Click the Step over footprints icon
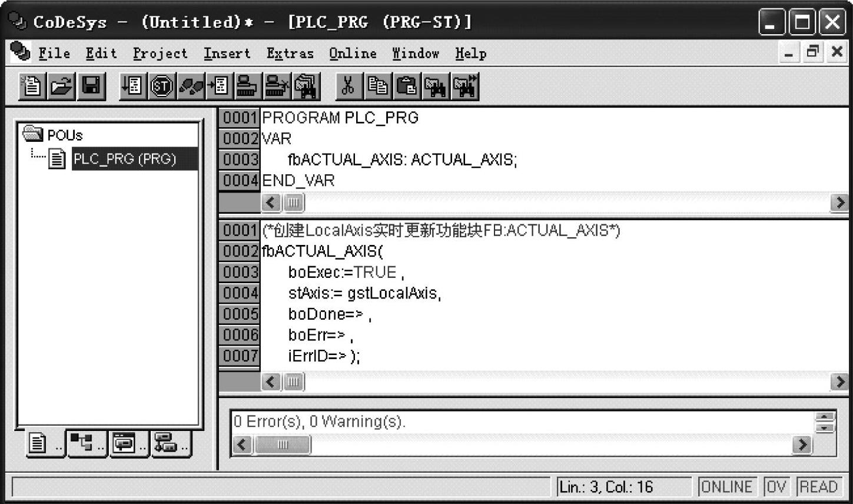This screenshot has height=504, width=853. (x=190, y=87)
